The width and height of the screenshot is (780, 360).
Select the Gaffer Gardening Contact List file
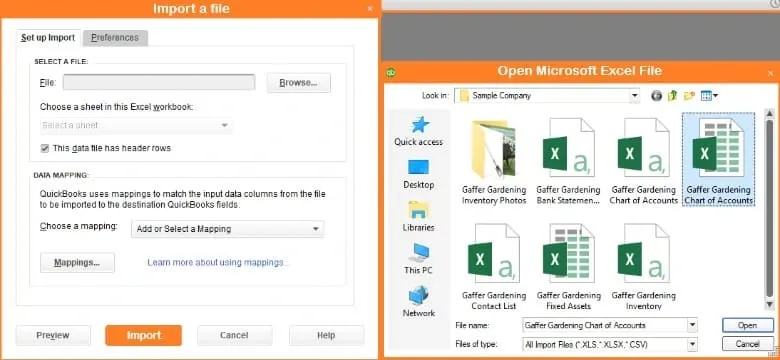493,268
